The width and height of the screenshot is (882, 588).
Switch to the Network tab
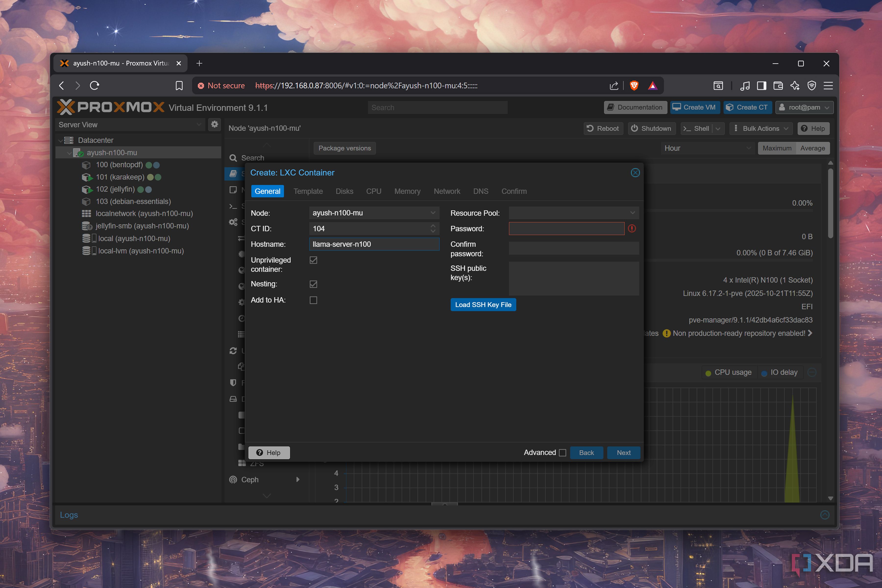point(447,191)
